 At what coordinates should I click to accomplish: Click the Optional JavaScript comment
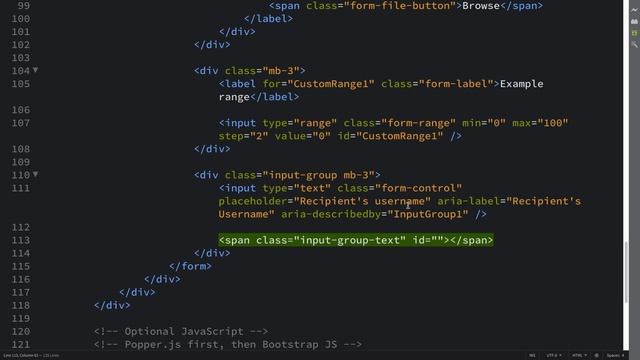[181, 331]
